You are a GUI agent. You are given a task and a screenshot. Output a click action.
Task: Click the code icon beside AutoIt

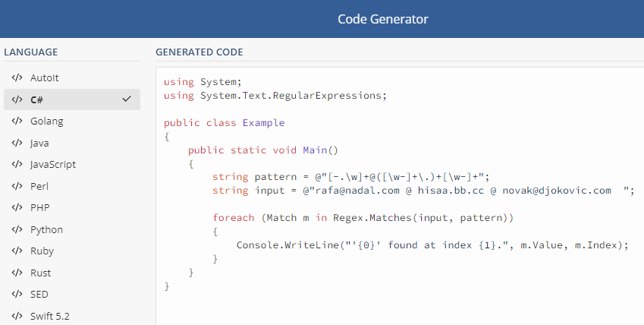pos(17,77)
